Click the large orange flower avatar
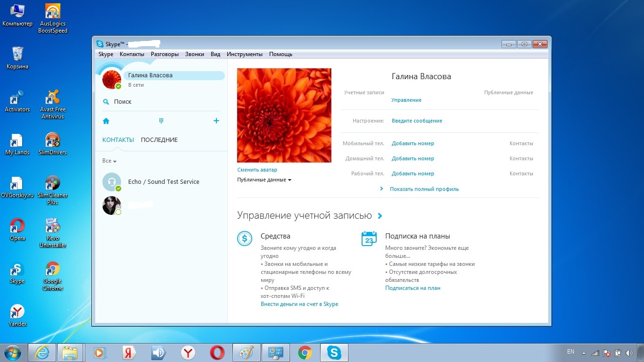 pos(284,115)
